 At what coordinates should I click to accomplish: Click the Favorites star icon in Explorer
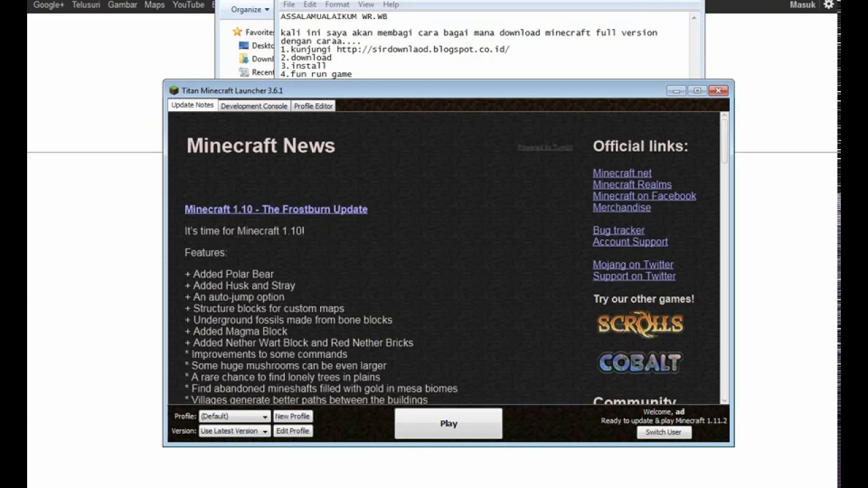(237, 32)
